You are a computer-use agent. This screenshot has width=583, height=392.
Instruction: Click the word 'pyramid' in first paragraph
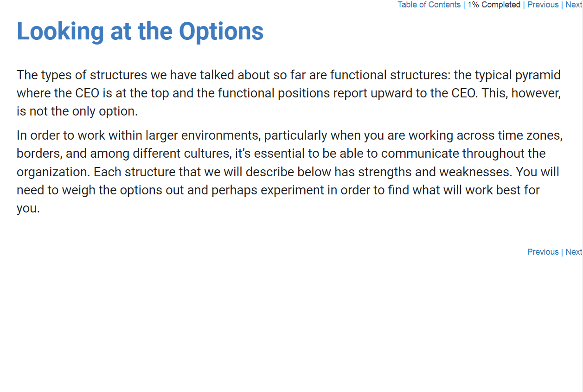tap(535, 75)
